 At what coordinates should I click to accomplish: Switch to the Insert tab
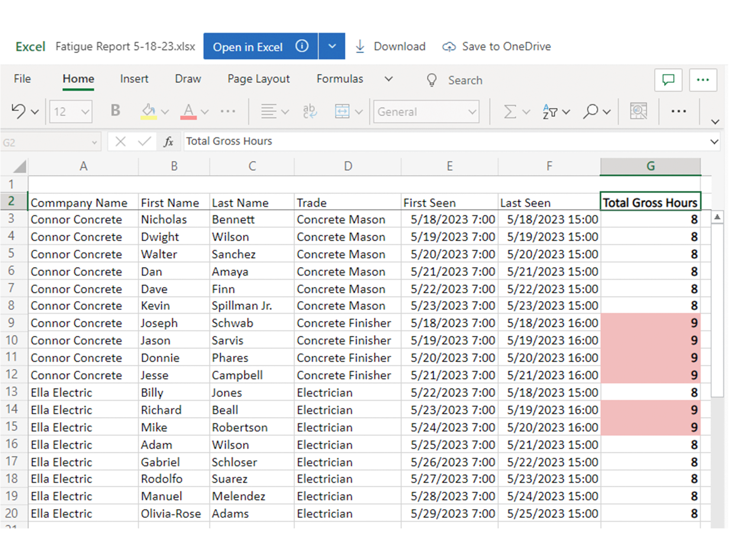click(134, 79)
